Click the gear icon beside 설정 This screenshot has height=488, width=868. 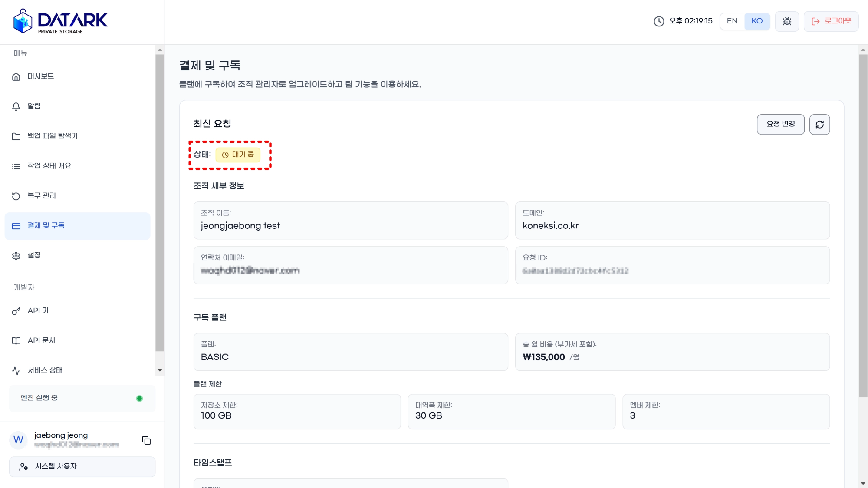coord(16,256)
